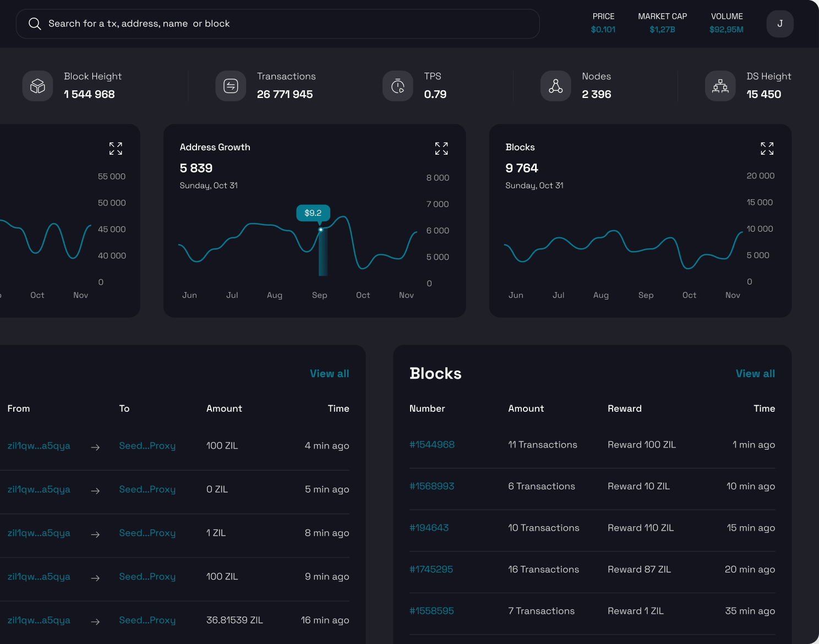
Task: Open View all for Blocks table
Action: [755, 374]
